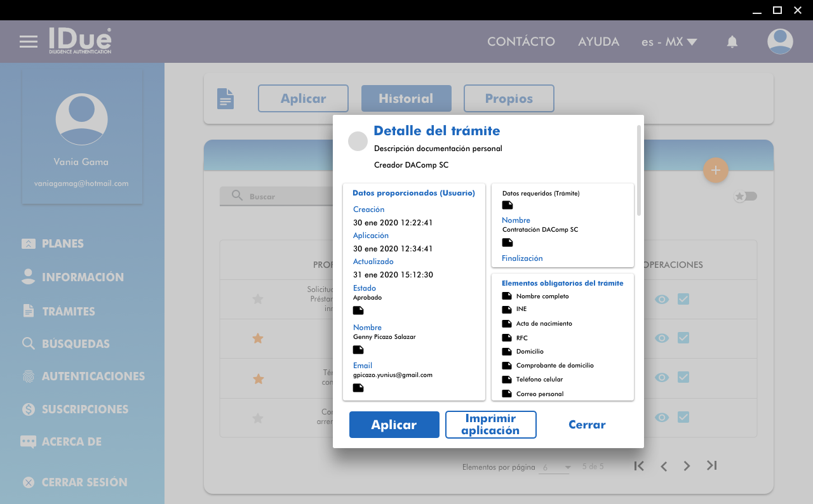This screenshot has height=504, width=813.
Task: Click the dialog's vertical scrollbar
Action: (x=638, y=170)
